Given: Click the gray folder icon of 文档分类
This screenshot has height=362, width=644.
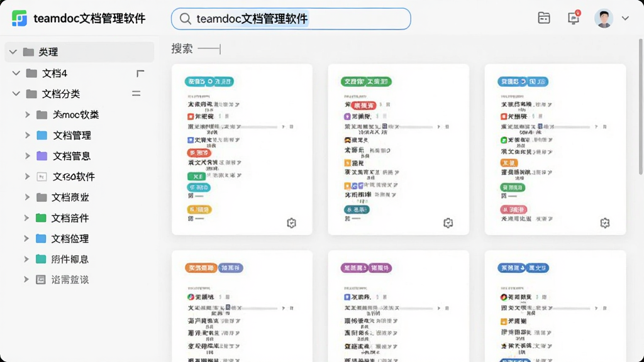Looking at the screenshot, I should click(31, 94).
